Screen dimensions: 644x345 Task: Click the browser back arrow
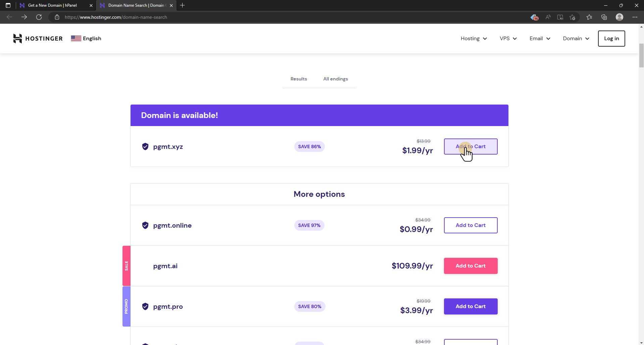9,17
